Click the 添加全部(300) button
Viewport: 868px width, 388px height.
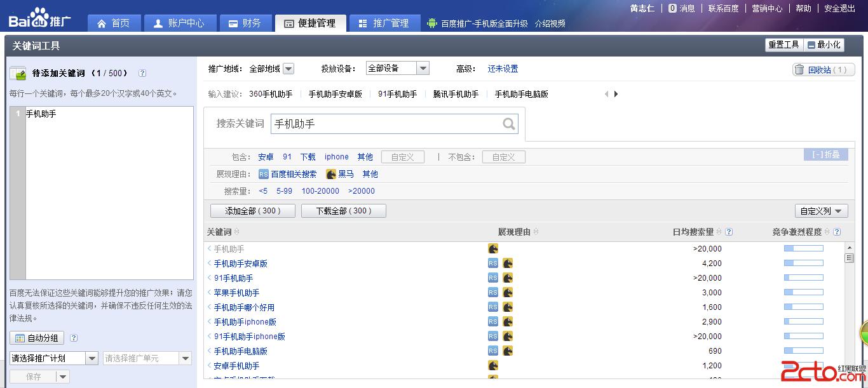pyautogui.click(x=252, y=210)
